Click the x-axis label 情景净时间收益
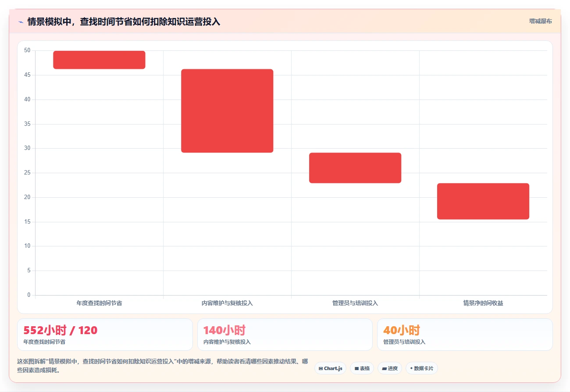The height and width of the screenshot is (392, 570). pos(483,303)
